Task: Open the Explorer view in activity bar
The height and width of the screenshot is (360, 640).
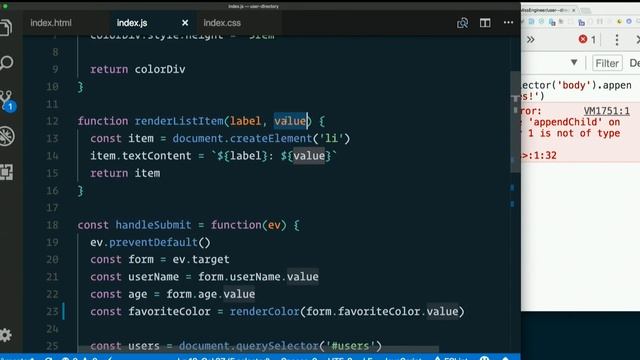Action: [6, 28]
